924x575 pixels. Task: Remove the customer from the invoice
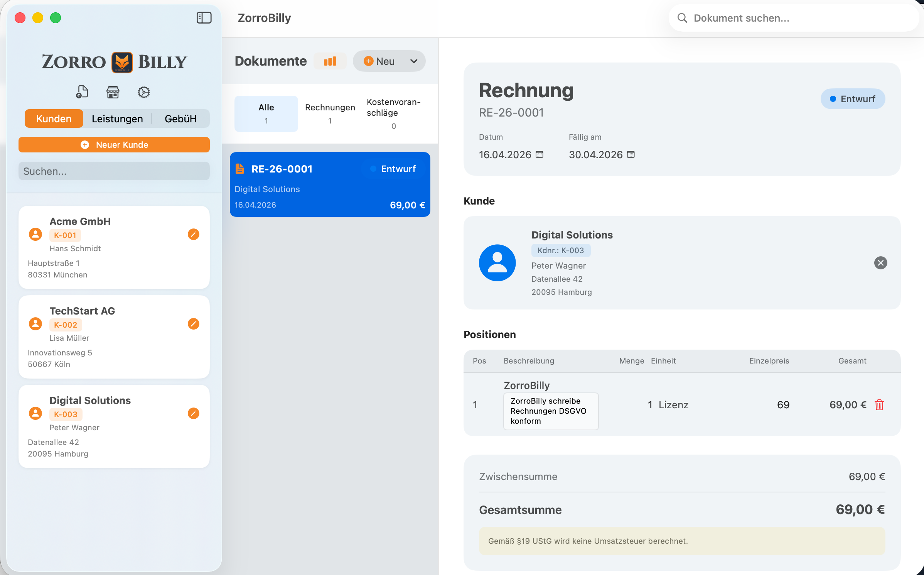point(881,263)
